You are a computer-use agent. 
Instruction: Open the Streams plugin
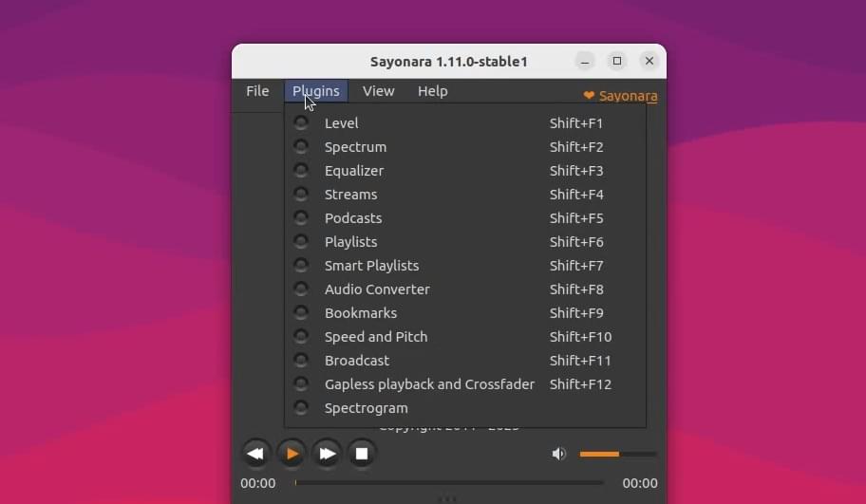pos(465,195)
